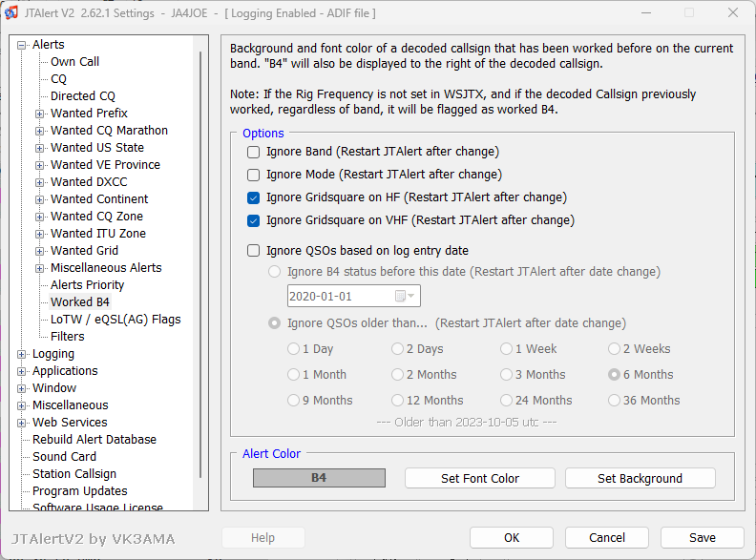Expand Wanted Grid node
Viewport: 756px width, 560px height.
pos(39,251)
